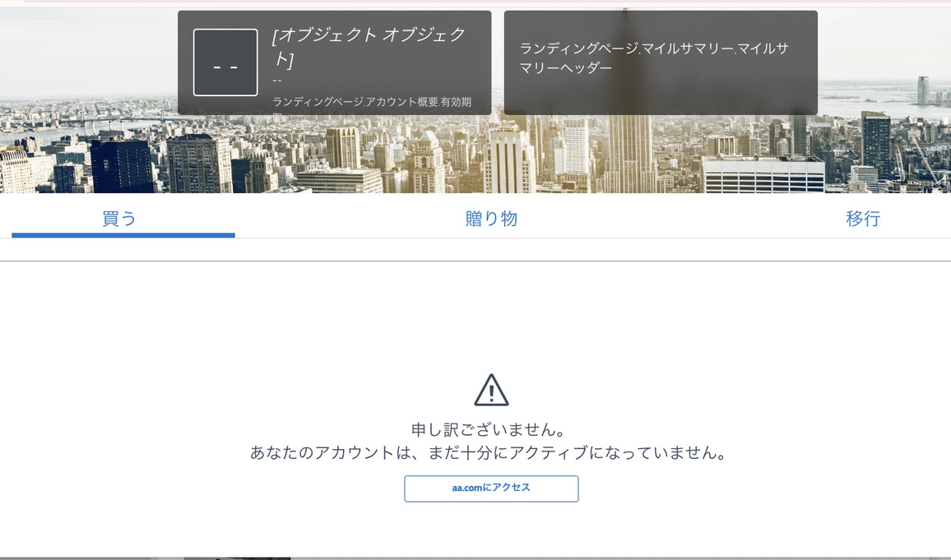Viewport: 951px width, 560px height.
Task: Click the "--" placeholder under account heading
Action: coord(277,81)
